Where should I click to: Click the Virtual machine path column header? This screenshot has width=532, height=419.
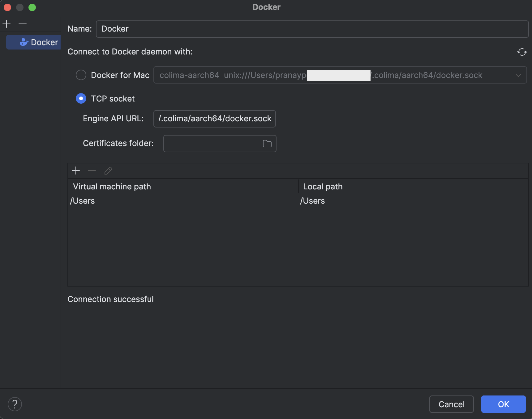coord(183,187)
